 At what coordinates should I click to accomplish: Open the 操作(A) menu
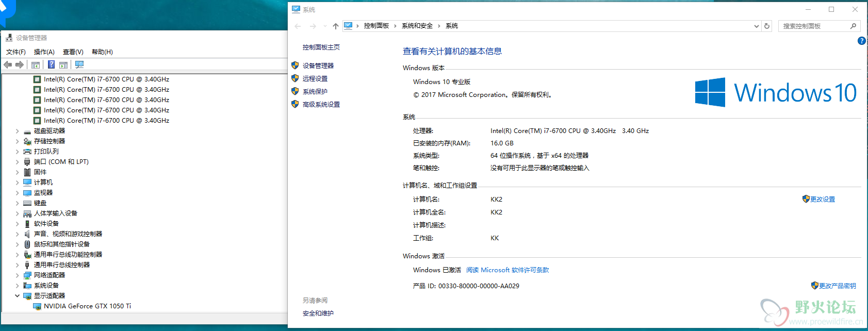(44, 52)
